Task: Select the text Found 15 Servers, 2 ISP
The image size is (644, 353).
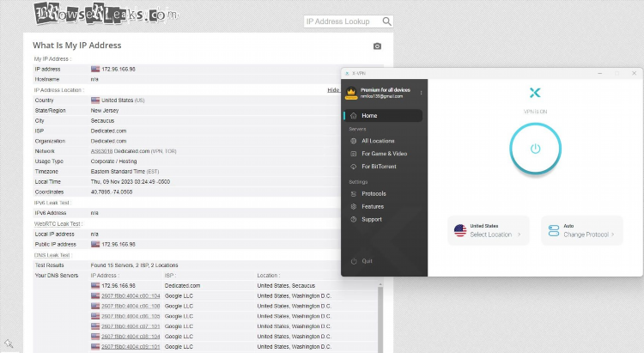Action: pyautogui.click(x=134, y=265)
